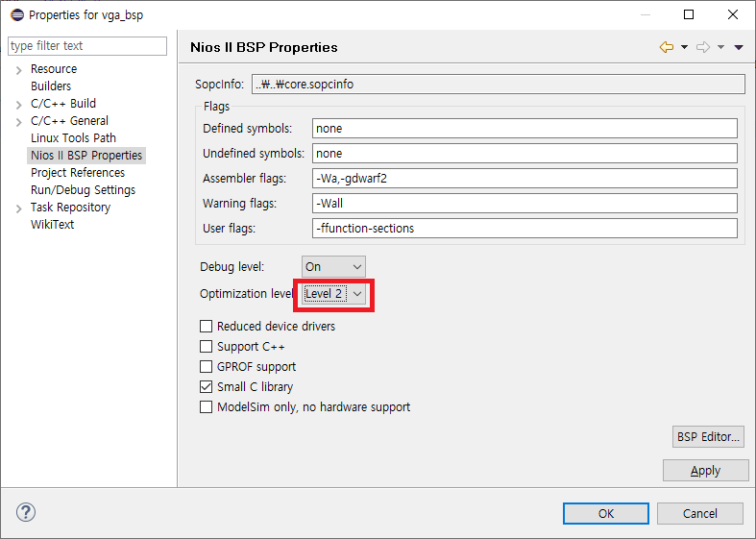
Task: Close the Properties for vga_bsp dialog
Action: tap(733, 14)
